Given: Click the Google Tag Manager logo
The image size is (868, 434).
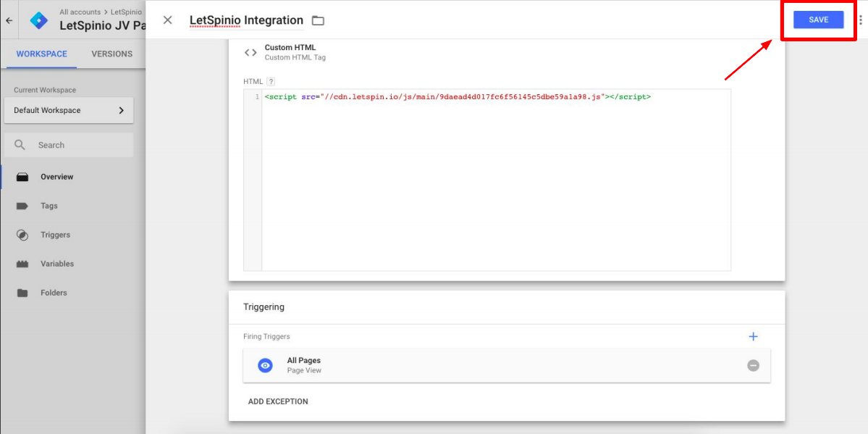Looking at the screenshot, I should [x=39, y=20].
